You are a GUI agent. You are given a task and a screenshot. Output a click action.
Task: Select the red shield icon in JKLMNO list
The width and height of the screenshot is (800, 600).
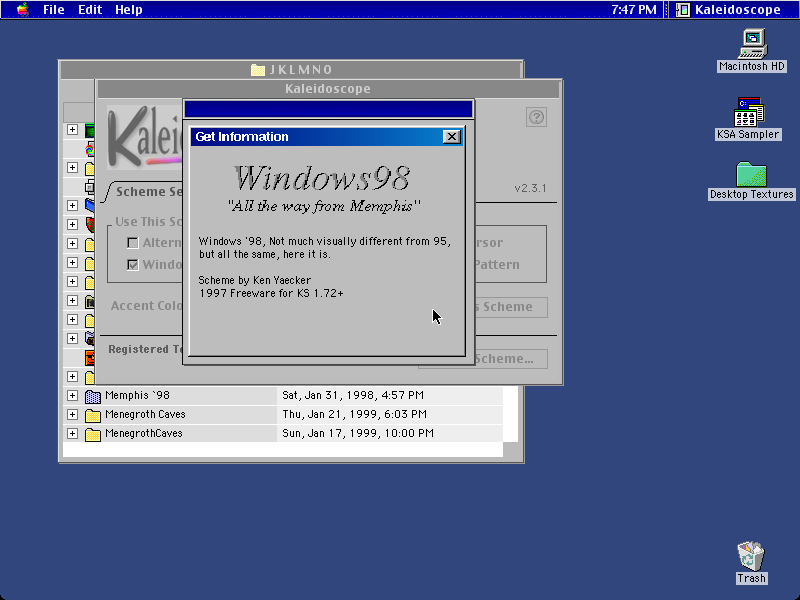(90, 224)
